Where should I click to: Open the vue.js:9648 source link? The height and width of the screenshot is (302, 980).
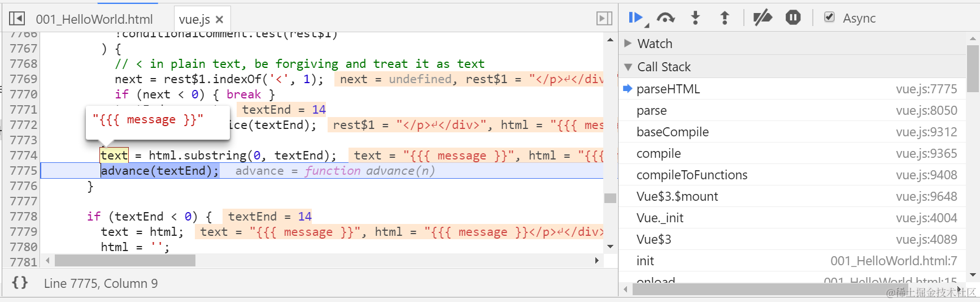(x=926, y=196)
